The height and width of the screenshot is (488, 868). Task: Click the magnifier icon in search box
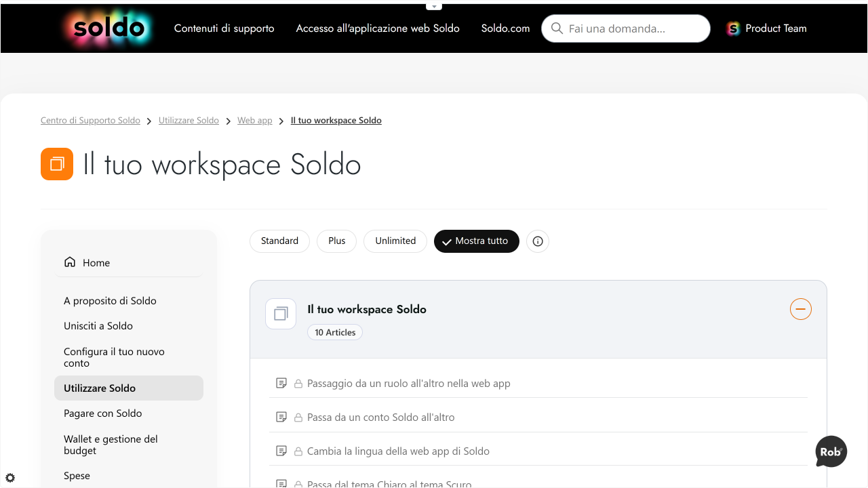pyautogui.click(x=557, y=28)
